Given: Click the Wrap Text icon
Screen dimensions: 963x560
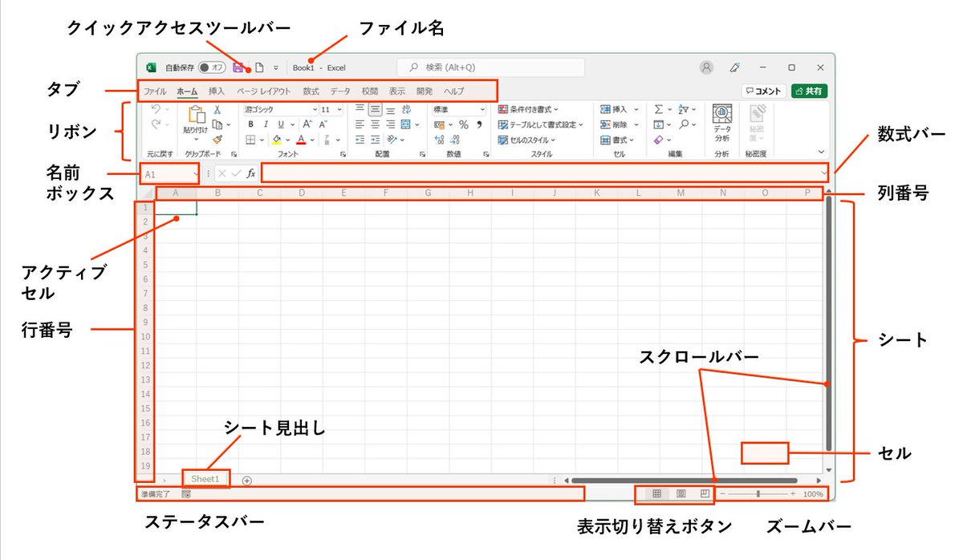Looking at the screenshot, I should point(406,109).
